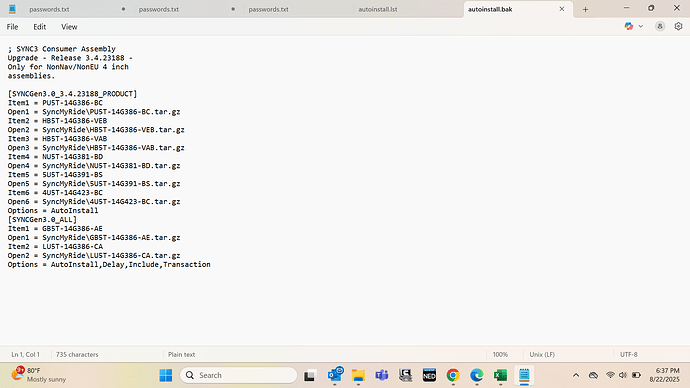
Task: Switch to the autoinstall.lst tab
Action: tap(378, 9)
